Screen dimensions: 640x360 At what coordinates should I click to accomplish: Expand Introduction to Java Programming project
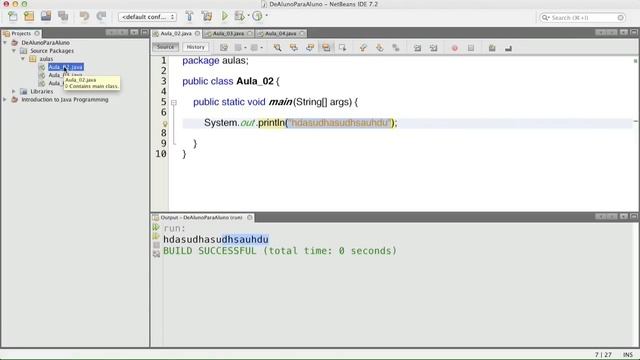5,100
